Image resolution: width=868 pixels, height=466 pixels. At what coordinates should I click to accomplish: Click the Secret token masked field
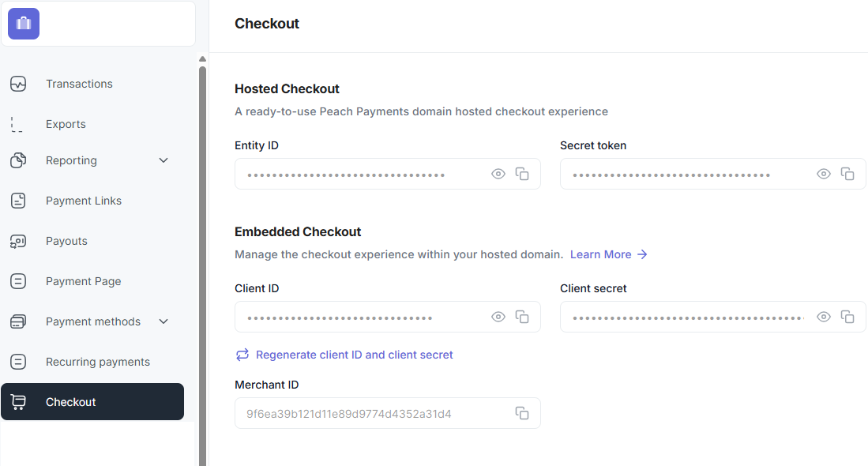tap(713, 174)
